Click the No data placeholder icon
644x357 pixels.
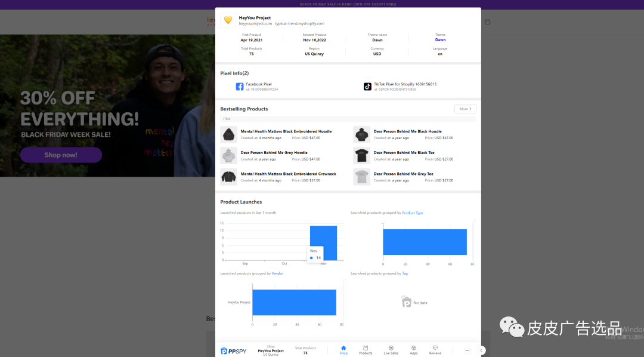406,301
